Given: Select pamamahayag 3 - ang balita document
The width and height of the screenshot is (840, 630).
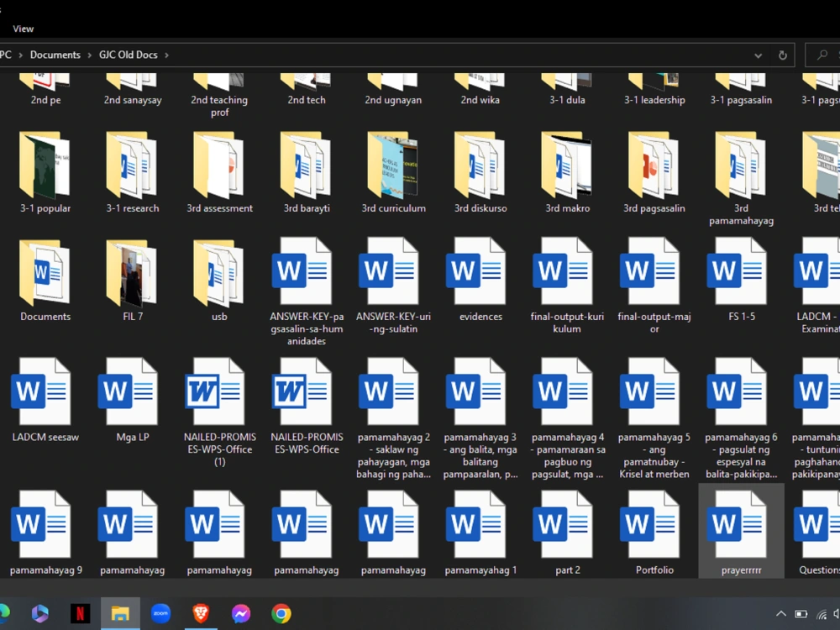Looking at the screenshot, I should coord(480,418).
